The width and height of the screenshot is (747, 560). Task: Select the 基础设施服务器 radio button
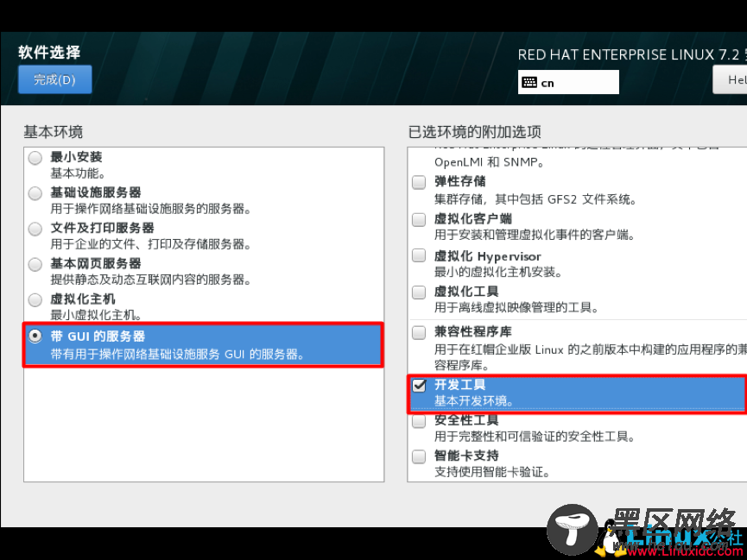click(x=35, y=193)
